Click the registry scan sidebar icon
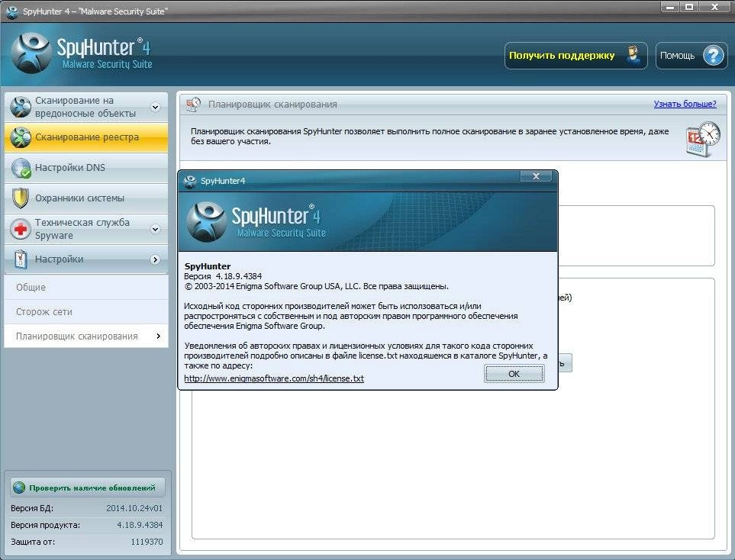This screenshot has width=735, height=560. point(21,137)
